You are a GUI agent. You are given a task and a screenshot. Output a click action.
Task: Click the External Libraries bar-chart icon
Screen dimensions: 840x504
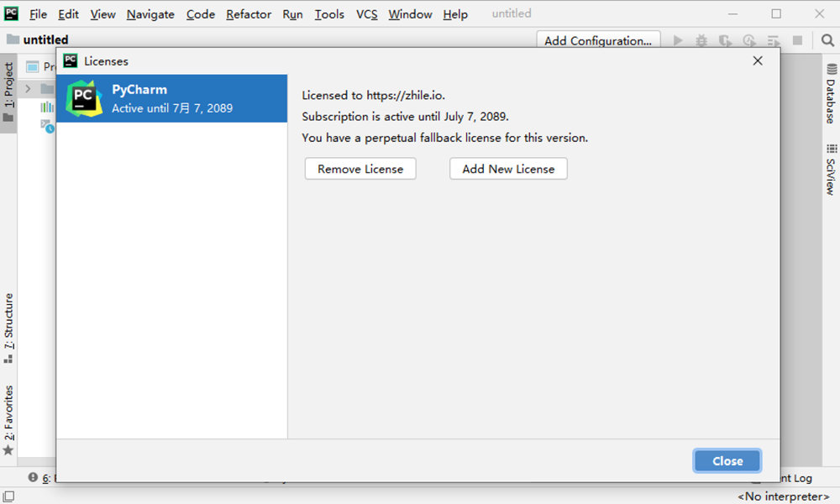(47, 108)
